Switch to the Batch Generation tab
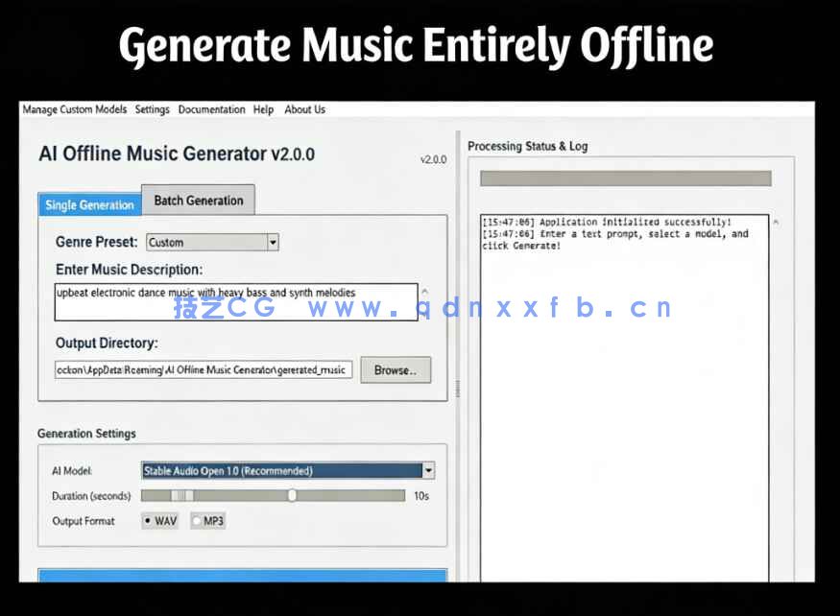 (198, 200)
